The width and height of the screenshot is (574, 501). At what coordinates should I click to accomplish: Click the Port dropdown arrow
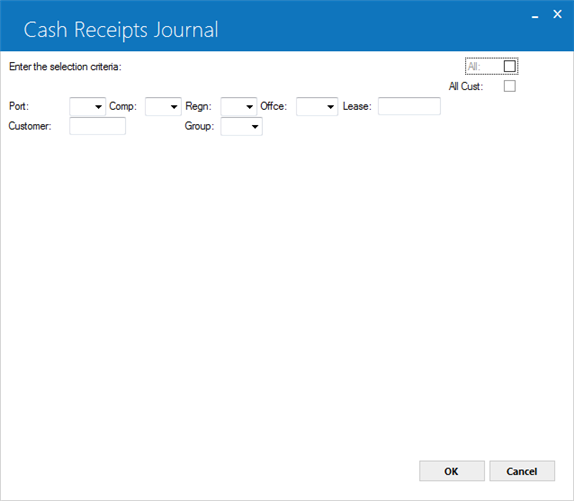click(98, 107)
